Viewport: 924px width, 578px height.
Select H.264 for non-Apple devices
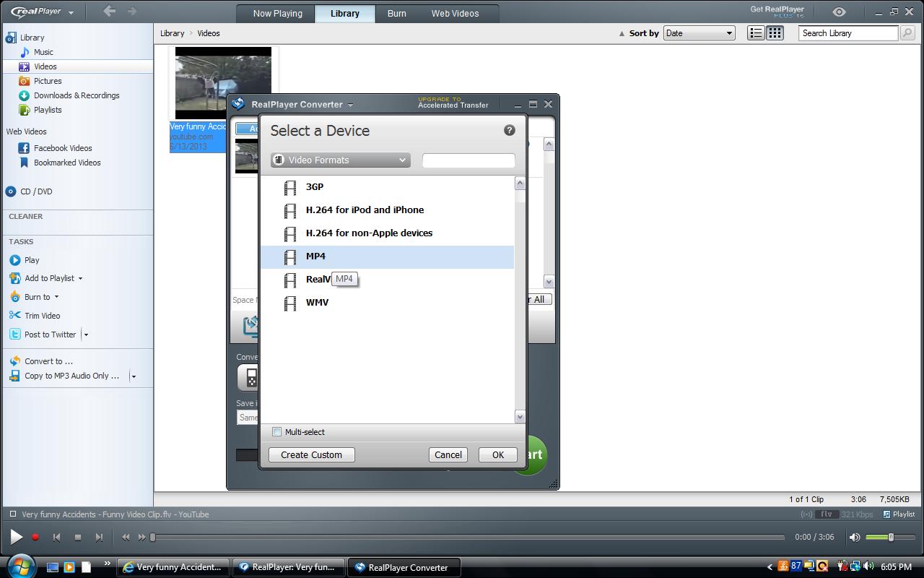tap(387, 233)
